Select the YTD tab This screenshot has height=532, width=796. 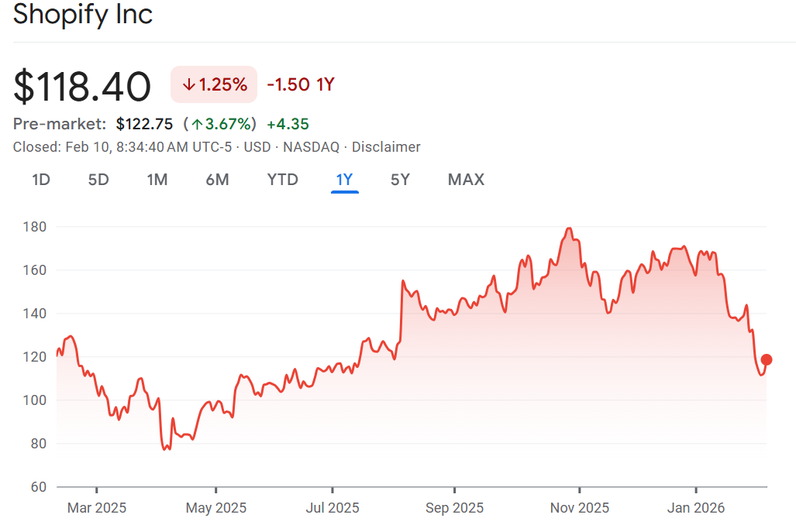coord(282,180)
